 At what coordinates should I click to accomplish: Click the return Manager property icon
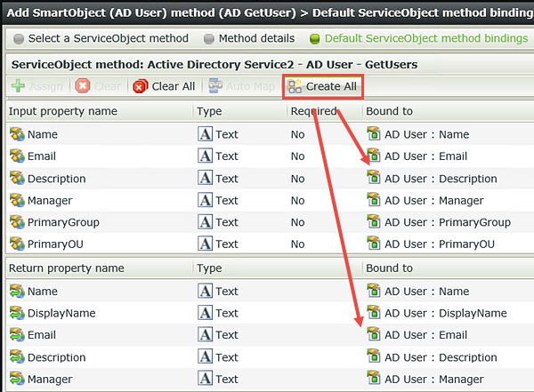pos(17,379)
